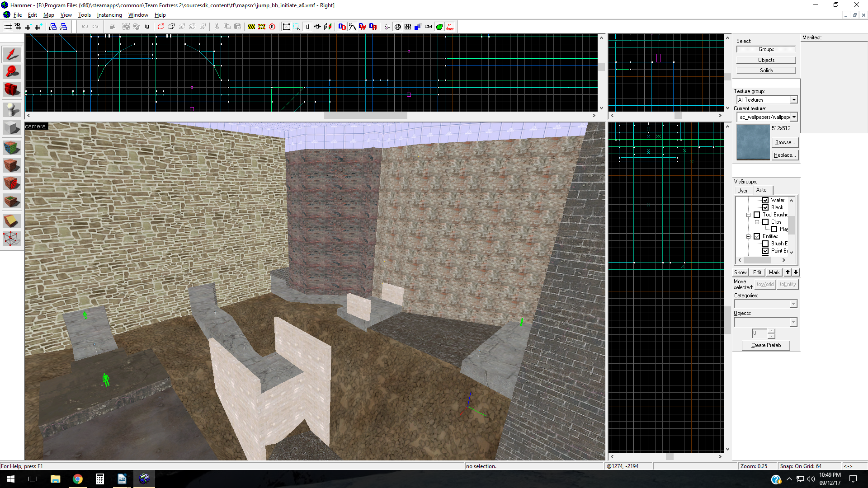Select the Apply Decals tool
This screenshot has height=488, width=868.
click(12, 183)
